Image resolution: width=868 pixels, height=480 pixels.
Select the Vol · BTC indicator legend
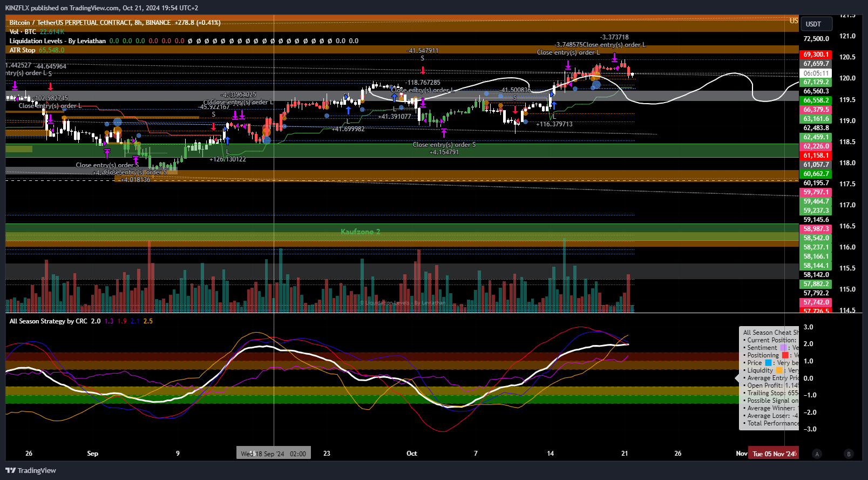pyautogui.click(x=23, y=32)
